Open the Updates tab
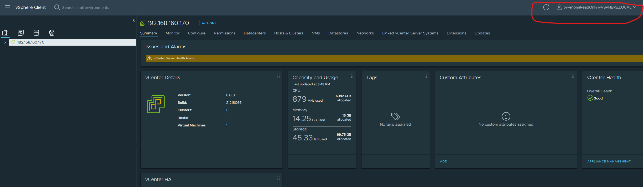644x187 pixels. 482,33
